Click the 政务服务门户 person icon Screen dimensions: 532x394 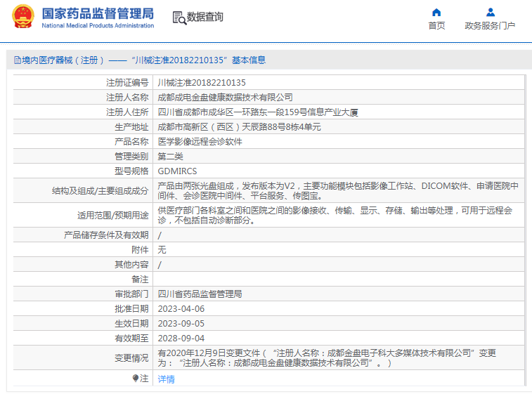(x=491, y=13)
